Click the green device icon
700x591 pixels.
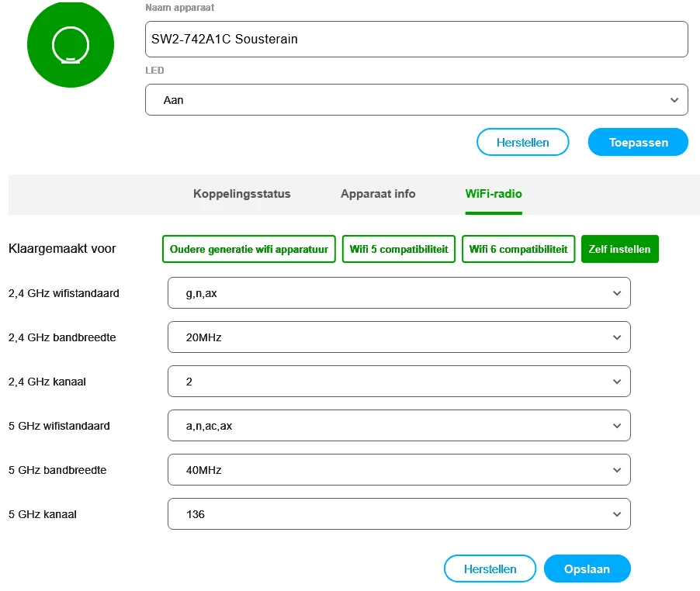coord(70,44)
